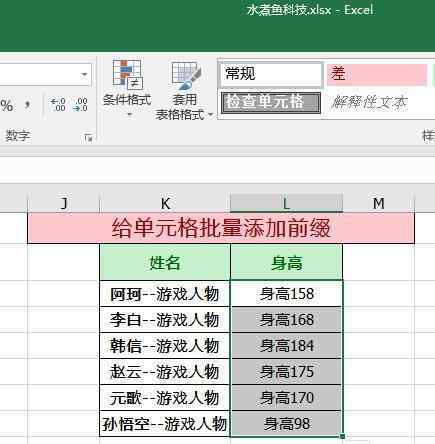This screenshot has width=435, height=444.
Task: Increase decimal places in number group
Action: click(58, 105)
